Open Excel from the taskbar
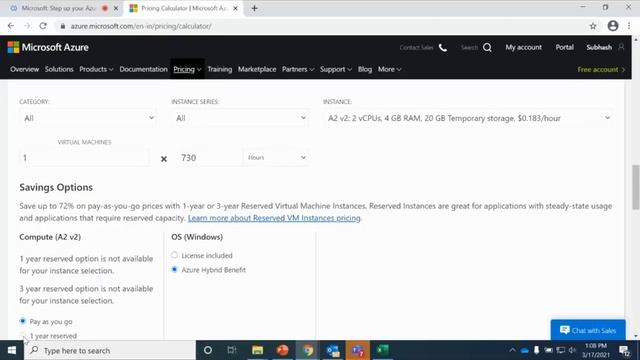The height and width of the screenshot is (360, 640). coord(383,350)
